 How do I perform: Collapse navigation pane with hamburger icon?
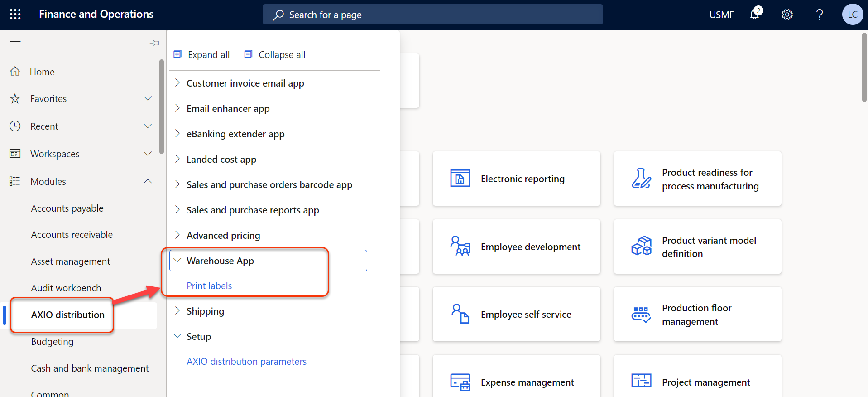click(15, 44)
